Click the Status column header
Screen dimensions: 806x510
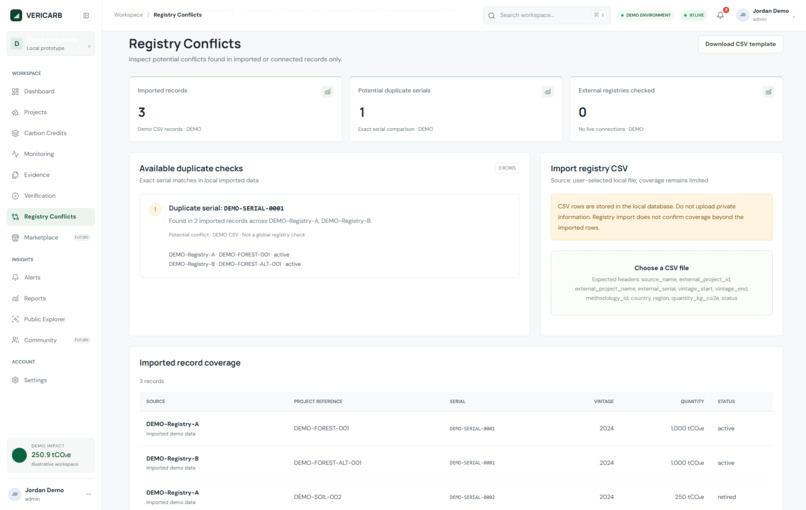tap(726, 402)
